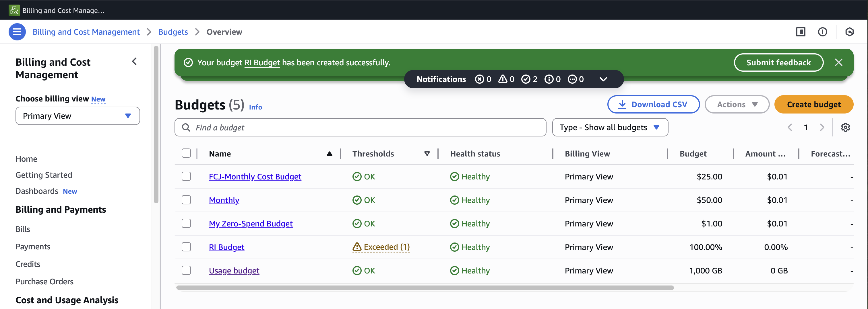
Task: Expand the Type - Show all budgets filter
Action: pyautogui.click(x=610, y=127)
